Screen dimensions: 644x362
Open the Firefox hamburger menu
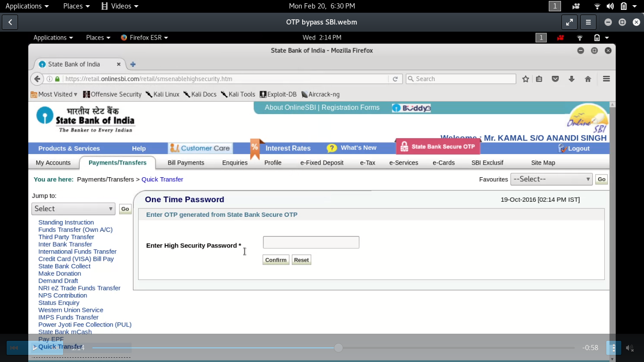pyautogui.click(x=606, y=79)
